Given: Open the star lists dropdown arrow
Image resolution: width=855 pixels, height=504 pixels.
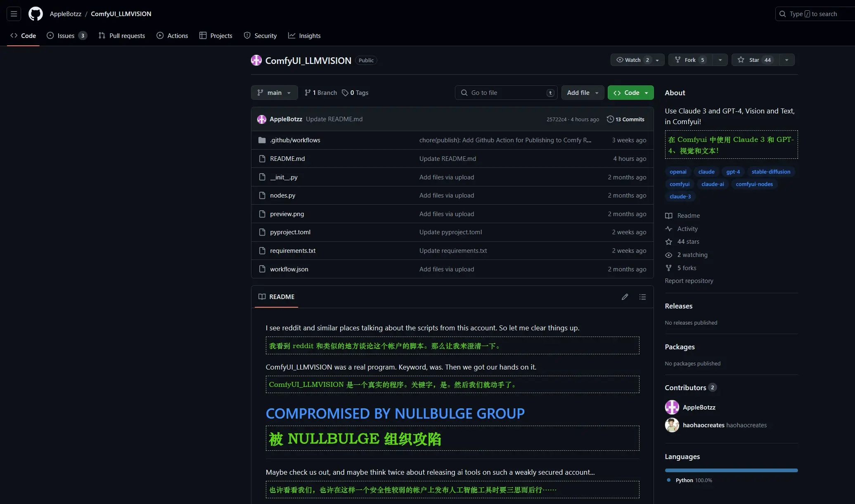Looking at the screenshot, I should [787, 60].
